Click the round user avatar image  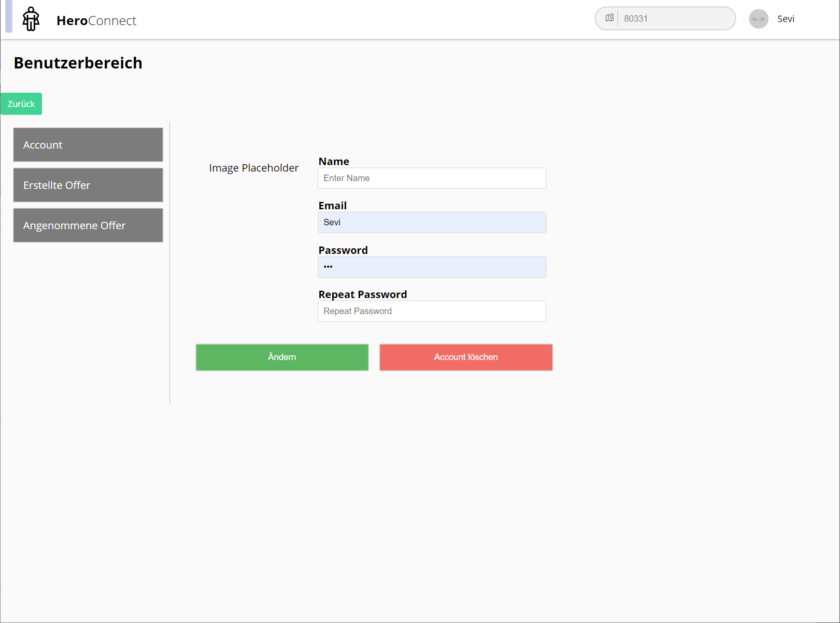click(x=758, y=19)
